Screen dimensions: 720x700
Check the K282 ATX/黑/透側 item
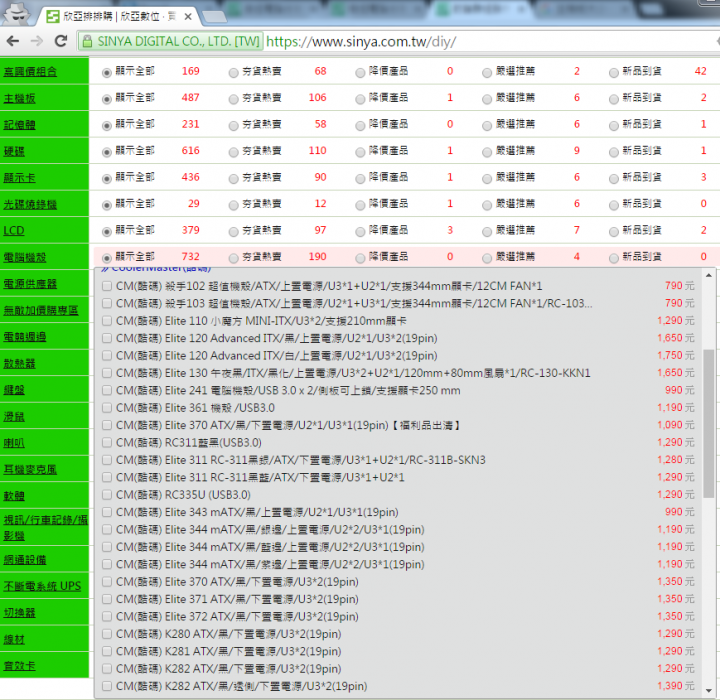coord(107,686)
